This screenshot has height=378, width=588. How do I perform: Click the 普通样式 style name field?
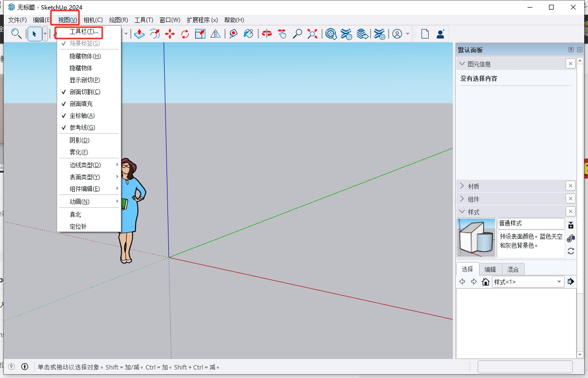coord(531,223)
